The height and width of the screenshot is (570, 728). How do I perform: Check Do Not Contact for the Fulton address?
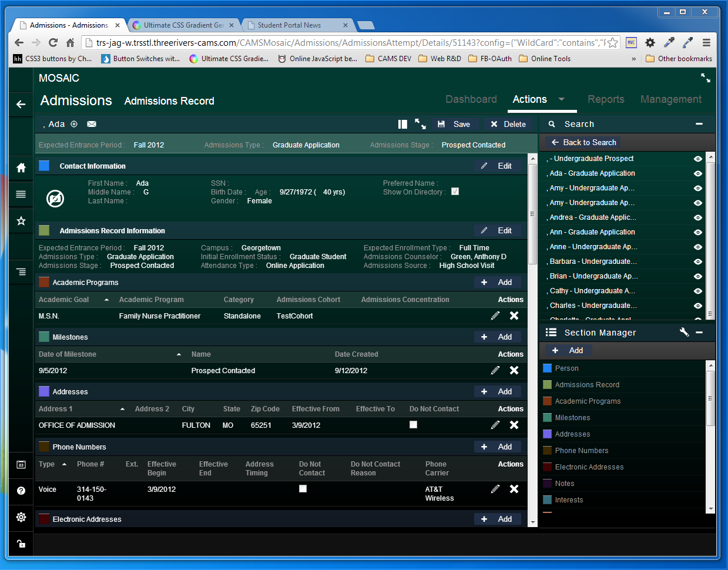(x=414, y=425)
